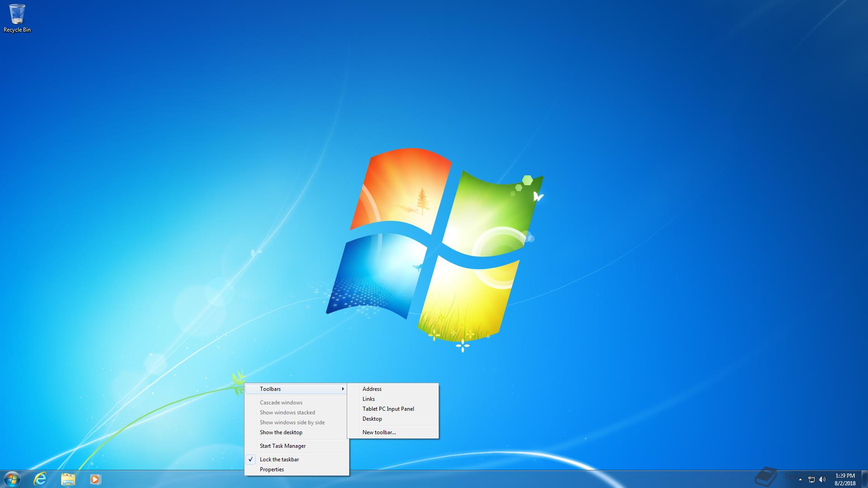Show hidden tray icons arrow
Screen dimensions: 868x488
point(800,479)
